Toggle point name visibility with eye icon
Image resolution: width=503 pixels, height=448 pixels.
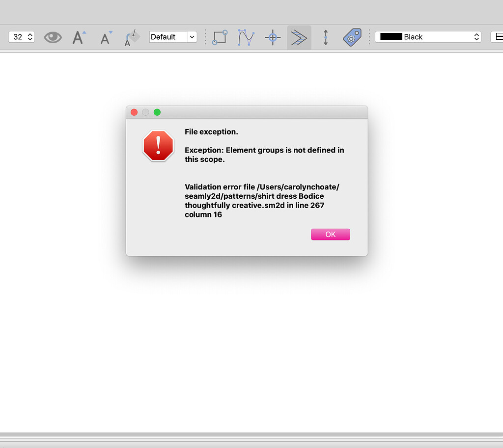(53, 37)
